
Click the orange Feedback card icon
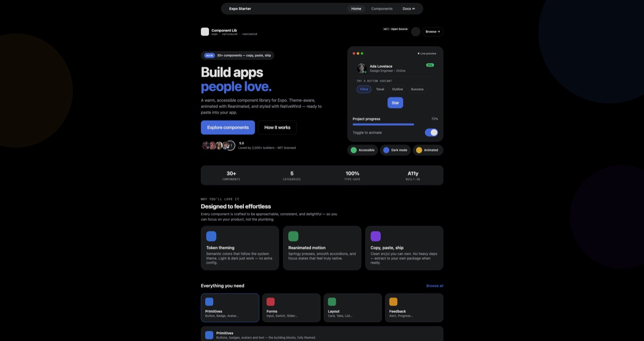[393, 302]
